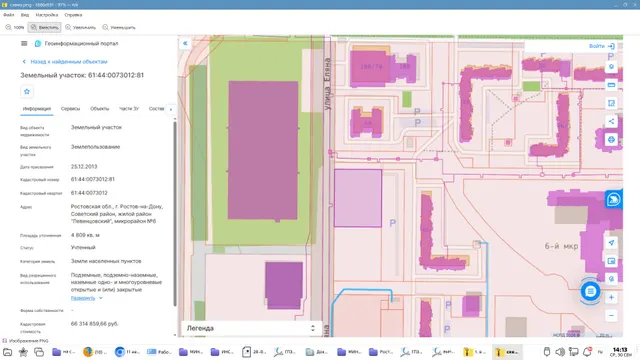640x360 pixels.
Task: Click the 100% zoom toolbar button
Action: (x=15, y=27)
